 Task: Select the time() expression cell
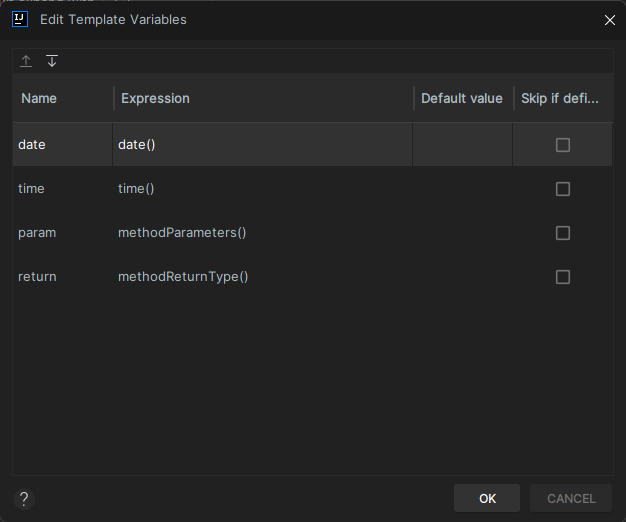tap(263, 188)
